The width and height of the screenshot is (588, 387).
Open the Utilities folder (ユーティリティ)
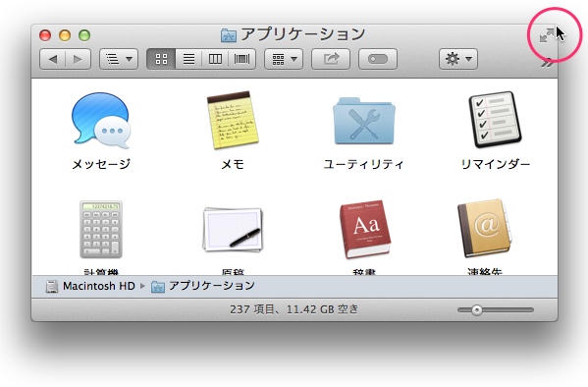click(364, 121)
